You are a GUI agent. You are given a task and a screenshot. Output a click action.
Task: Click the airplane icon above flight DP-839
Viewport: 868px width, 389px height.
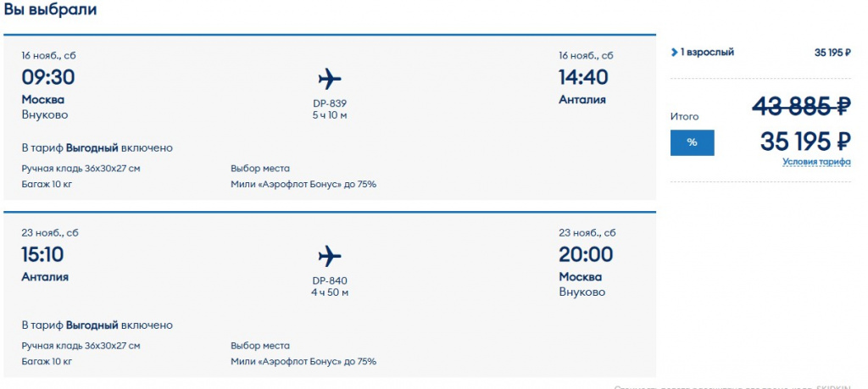[x=330, y=80]
